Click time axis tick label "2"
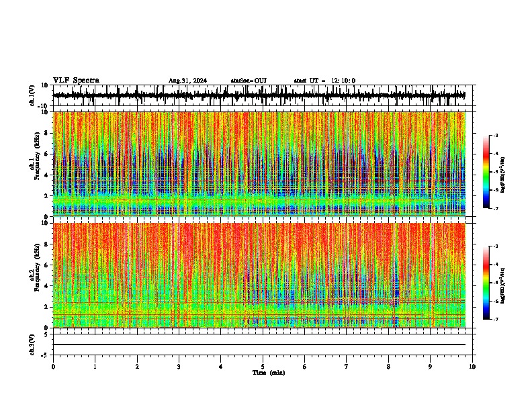532x411 pixels. click(137, 367)
